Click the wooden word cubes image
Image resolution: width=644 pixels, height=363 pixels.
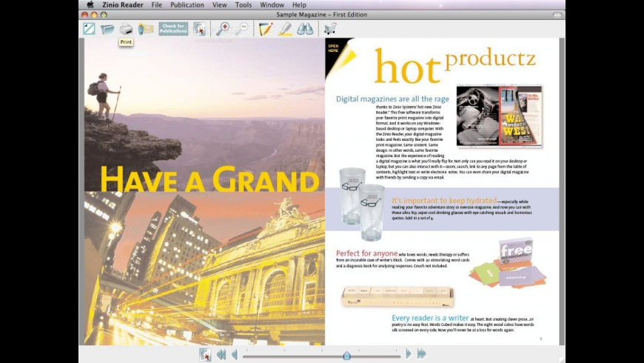click(398, 297)
